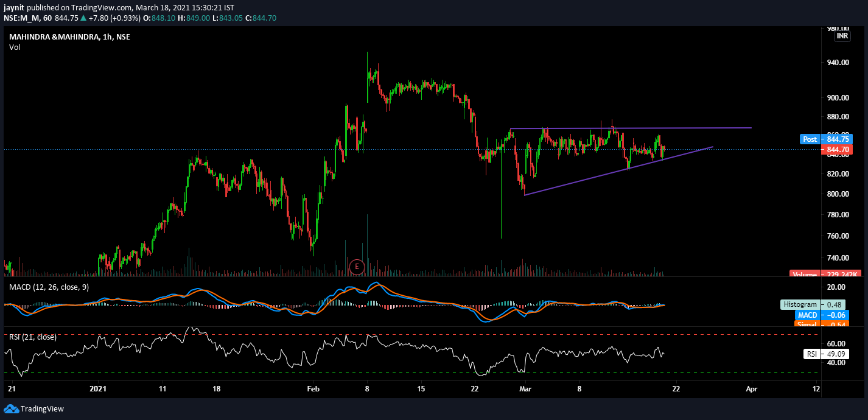The image size is (868, 420).
Task: Click the Feb time axis label
Action: click(313, 388)
